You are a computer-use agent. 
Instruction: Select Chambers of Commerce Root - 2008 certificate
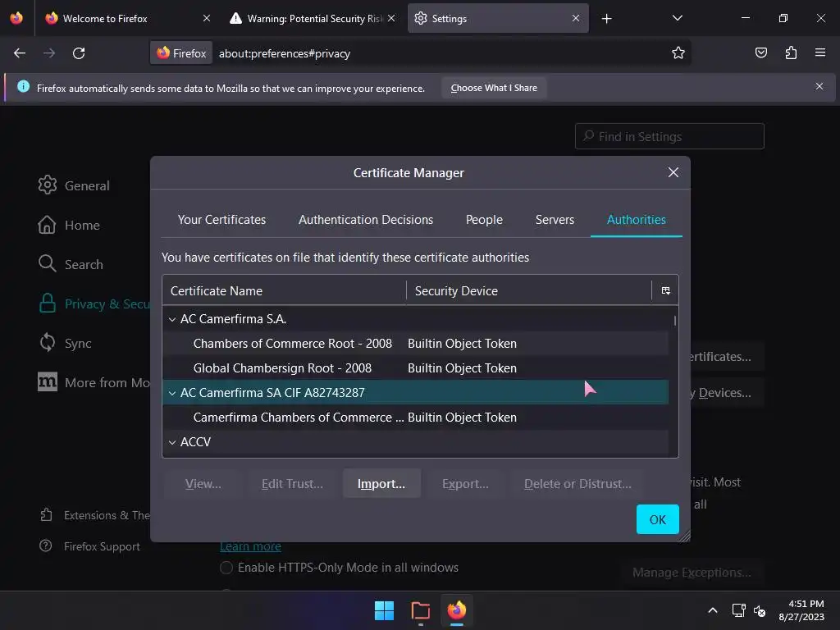415,344
